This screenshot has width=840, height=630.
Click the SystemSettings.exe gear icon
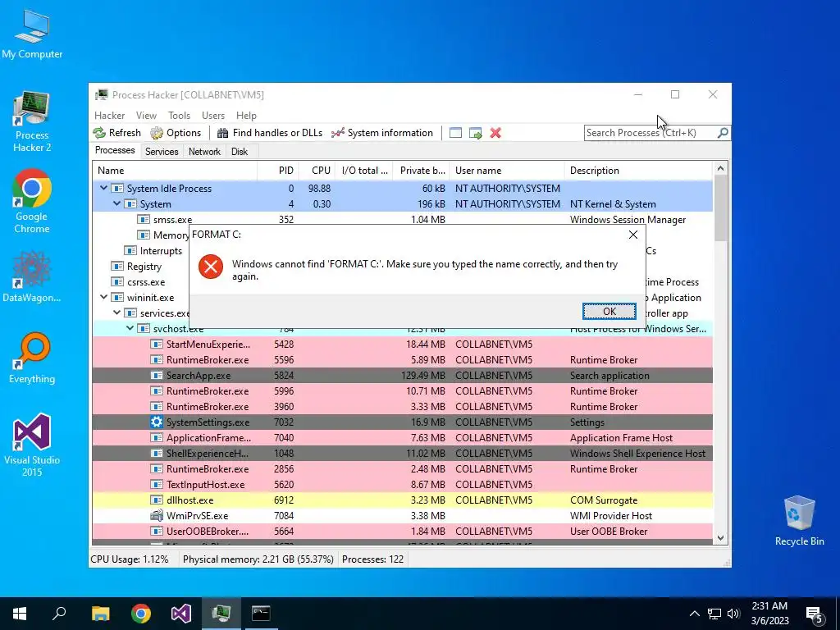click(157, 422)
